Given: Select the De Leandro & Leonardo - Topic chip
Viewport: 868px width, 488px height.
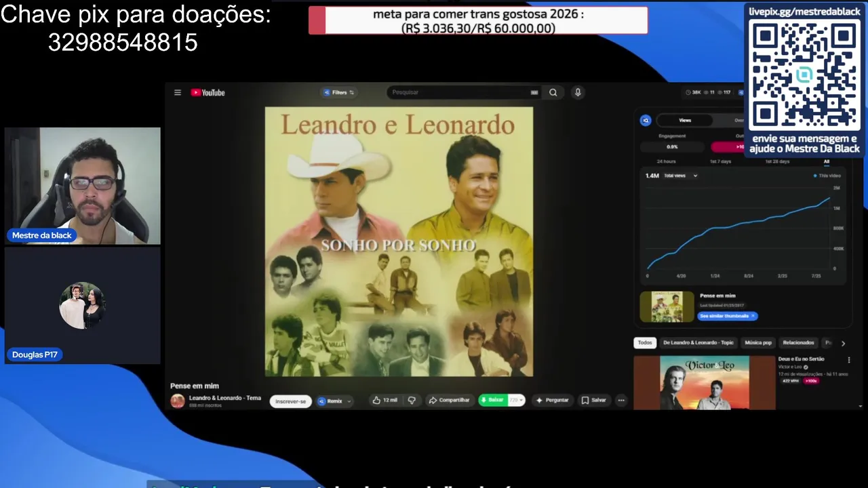Looking at the screenshot, I should click(x=698, y=343).
